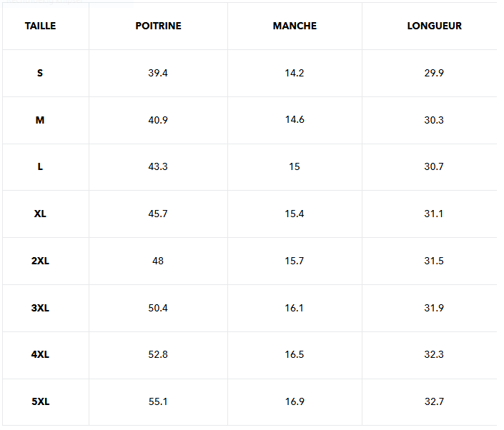
Task: Select length value 31.1 for XL
Action: click(x=433, y=214)
